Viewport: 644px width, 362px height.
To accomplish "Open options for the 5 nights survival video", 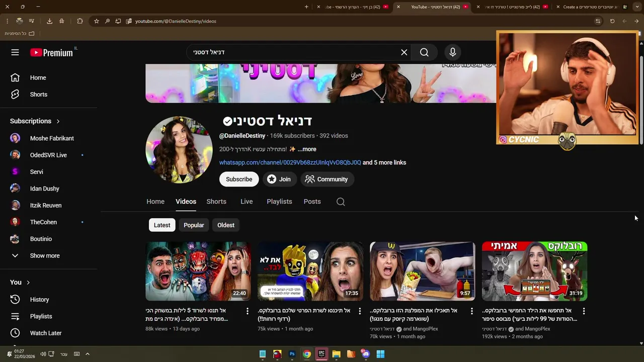I will pyautogui.click(x=247, y=311).
